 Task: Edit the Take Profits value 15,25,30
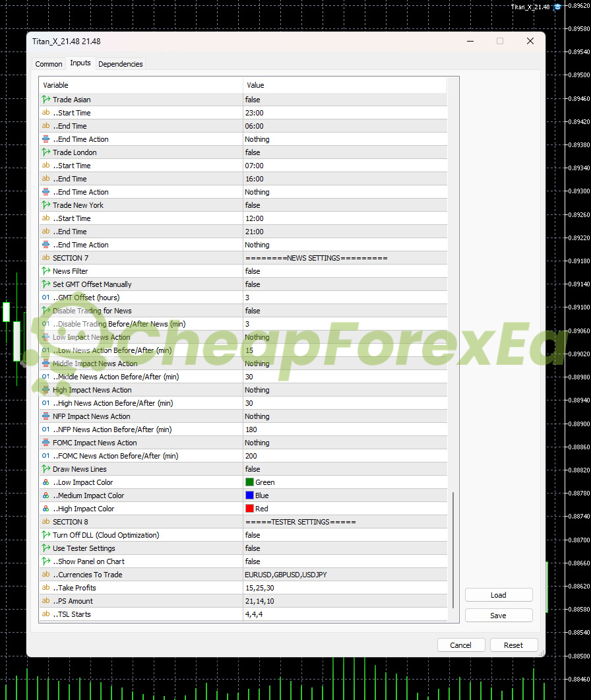click(x=344, y=588)
